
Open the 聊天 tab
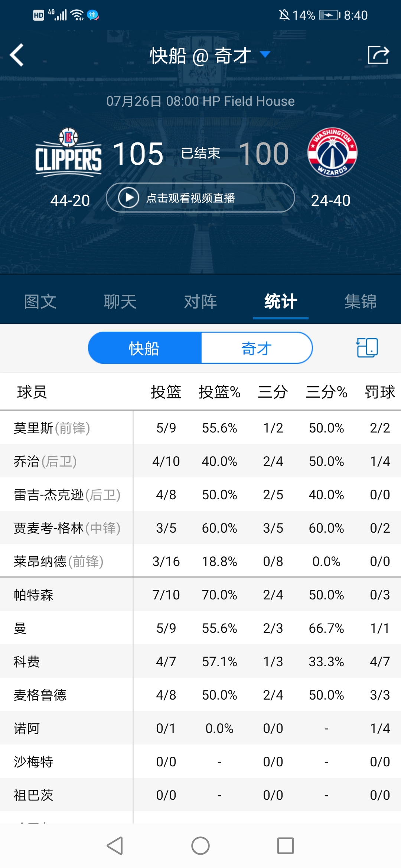pyautogui.click(x=120, y=302)
